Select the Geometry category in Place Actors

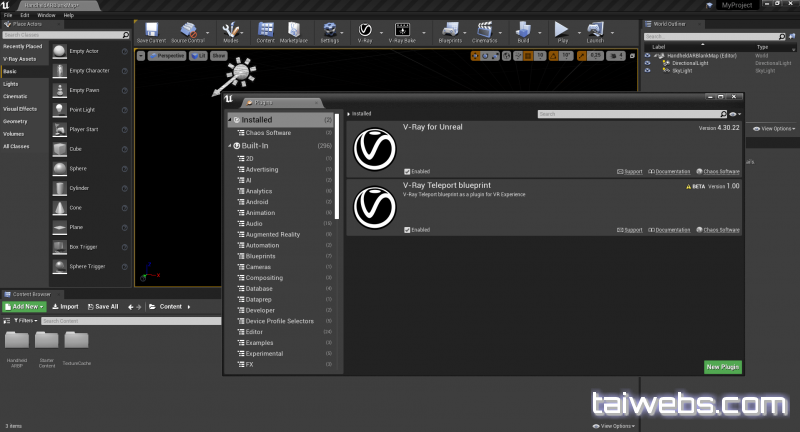[16, 120]
